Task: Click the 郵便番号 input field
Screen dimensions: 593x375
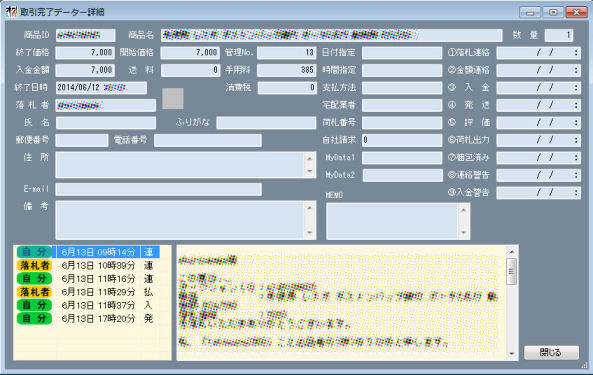Action: pyautogui.click(x=82, y=140)
